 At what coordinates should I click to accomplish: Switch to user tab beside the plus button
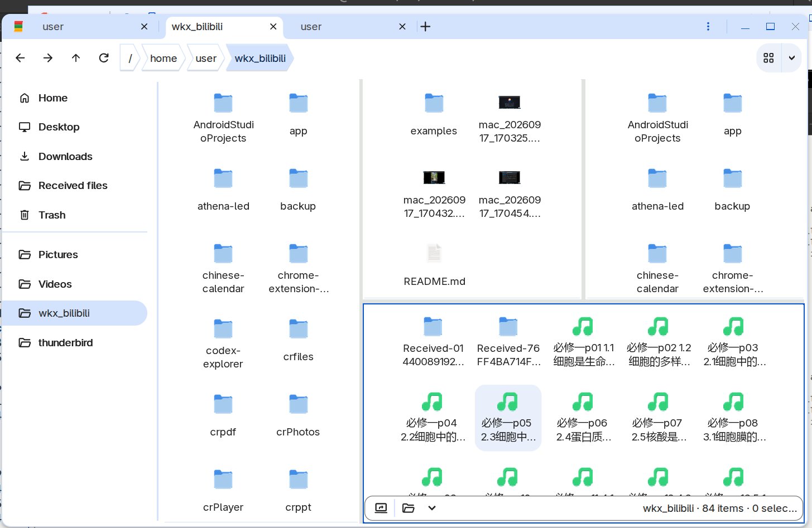pos(352,27)
